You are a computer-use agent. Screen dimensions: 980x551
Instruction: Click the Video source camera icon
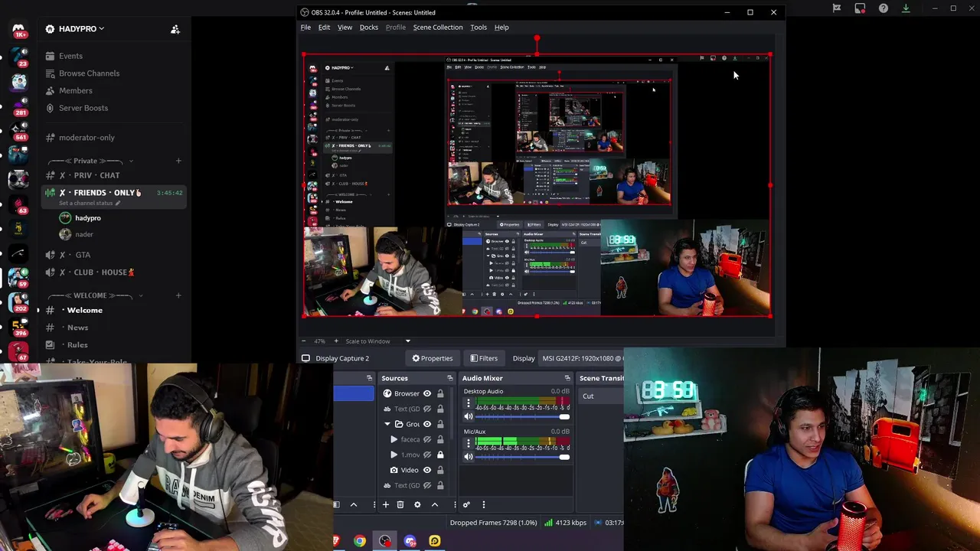[x=394, y=470]
